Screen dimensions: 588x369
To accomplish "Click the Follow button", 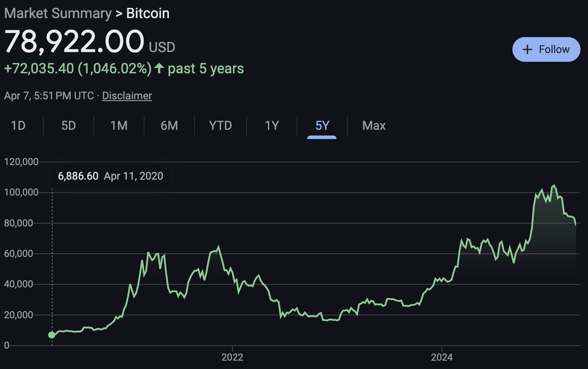I will pyautogui.click(x=546, y=49).
